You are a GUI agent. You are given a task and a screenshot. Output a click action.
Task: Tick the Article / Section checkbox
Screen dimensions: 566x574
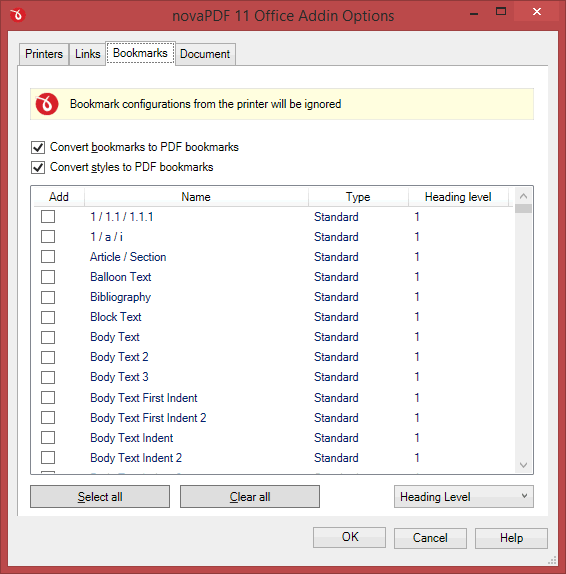(48, 257)
